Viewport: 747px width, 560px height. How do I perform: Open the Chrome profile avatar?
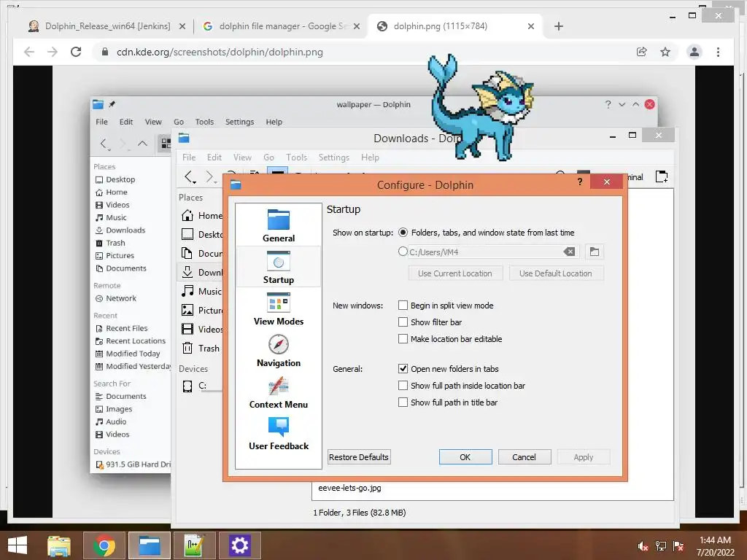pyautogui.click(x=694, y=52)
